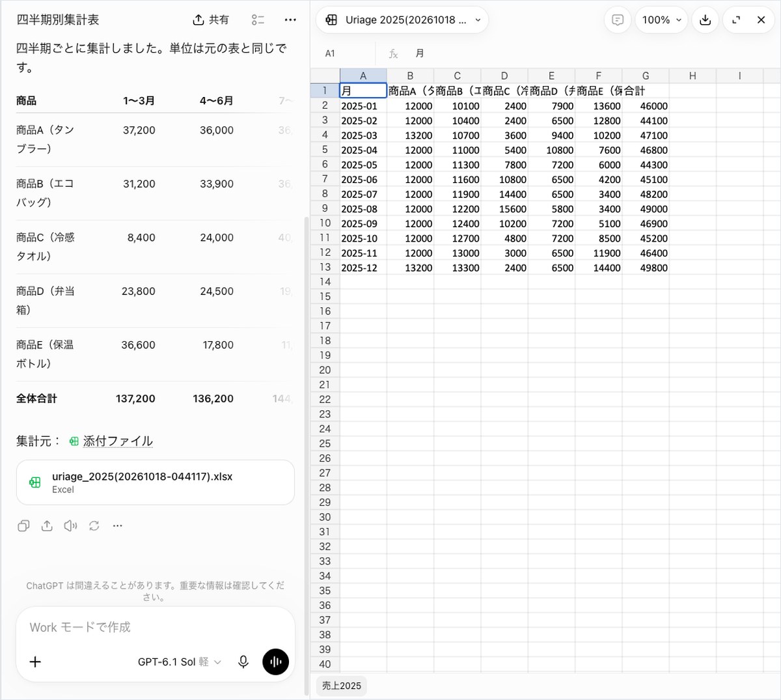Image resolution: width=781 pixels, height=700 pixels.
Task: Open the 100% zoom dropdown
Action: (661, 20)
